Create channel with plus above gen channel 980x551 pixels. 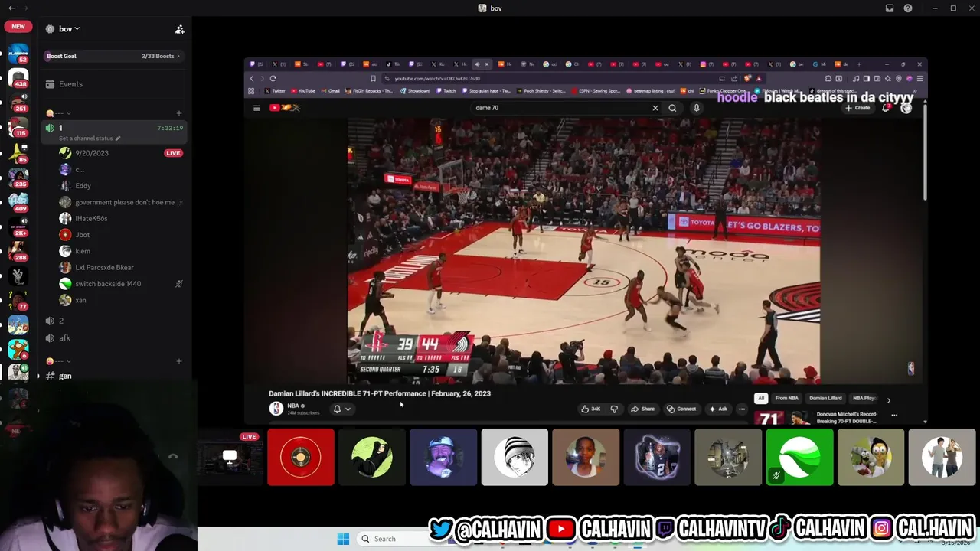coord(178,361)
